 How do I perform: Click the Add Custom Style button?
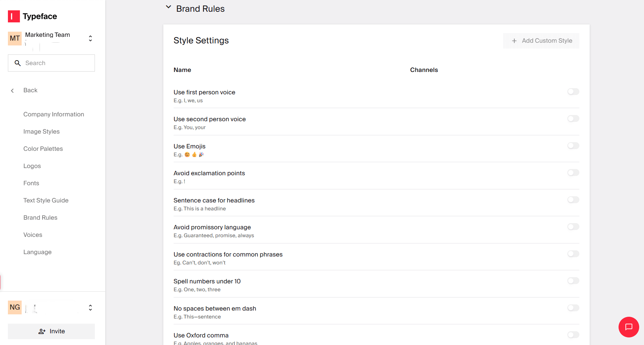click(541, 41)
